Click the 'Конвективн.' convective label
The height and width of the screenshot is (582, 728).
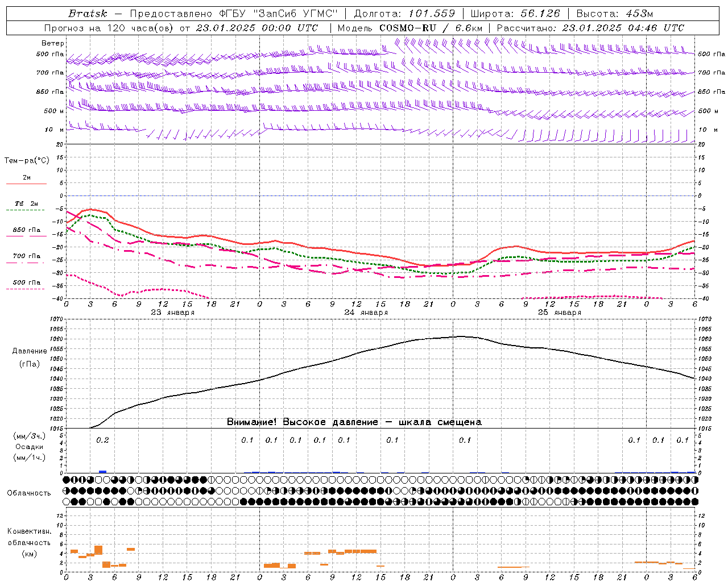pyautogui.click(x=29, y=531)
